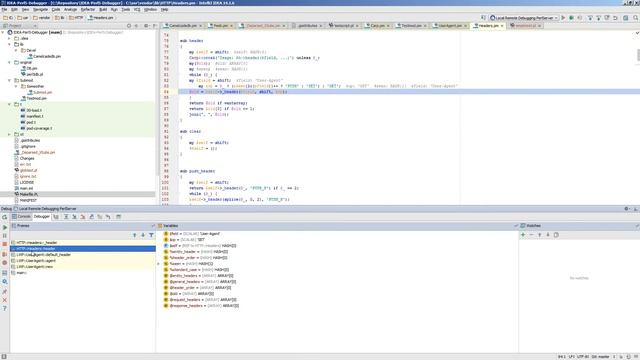This screenshot has height=360, width=640.
Task: Rerun the debug session icon
Action: 5,218
